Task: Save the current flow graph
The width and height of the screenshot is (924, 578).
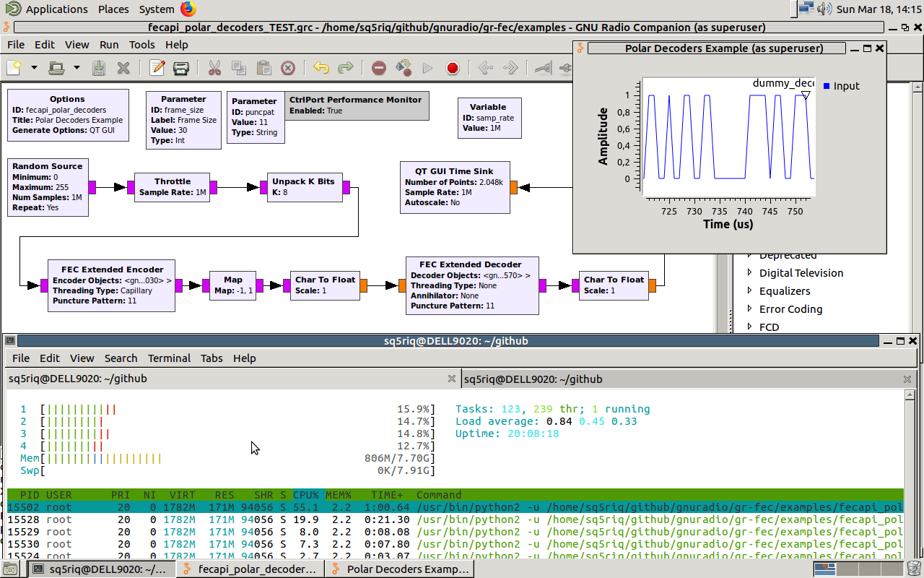Action: click(100, 68)
